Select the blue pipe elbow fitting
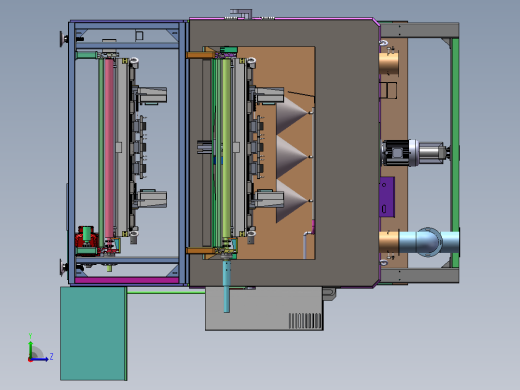This screenshot has width=520, height=390. click(x=429, y=242)
